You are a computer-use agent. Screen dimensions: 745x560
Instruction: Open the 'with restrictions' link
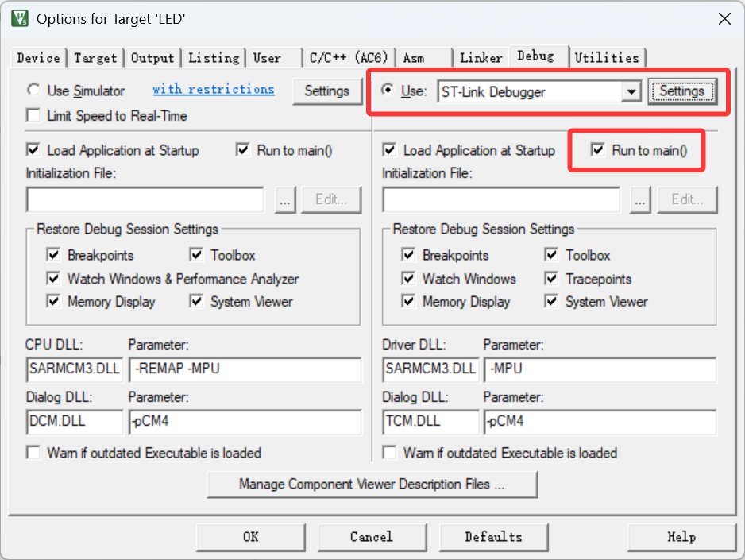click(213, 90)
